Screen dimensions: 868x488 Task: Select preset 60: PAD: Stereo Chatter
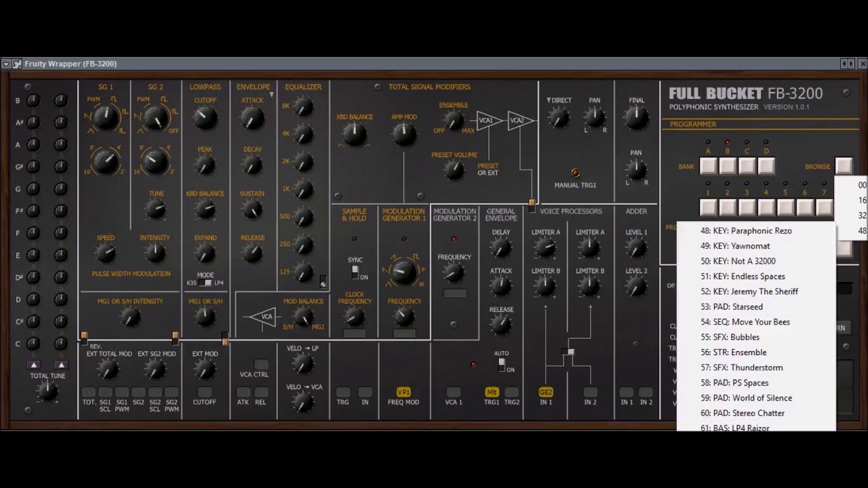click(x=756, y=413)
